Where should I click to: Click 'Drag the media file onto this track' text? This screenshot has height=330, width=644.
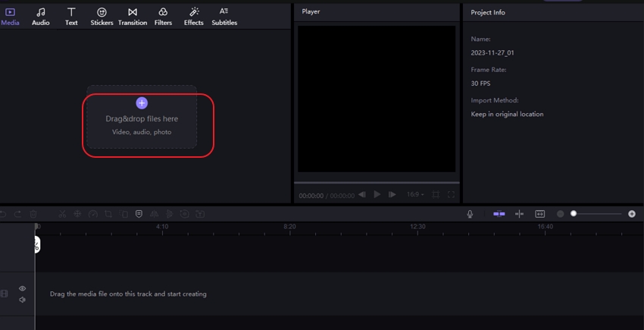tap(128, 294)
